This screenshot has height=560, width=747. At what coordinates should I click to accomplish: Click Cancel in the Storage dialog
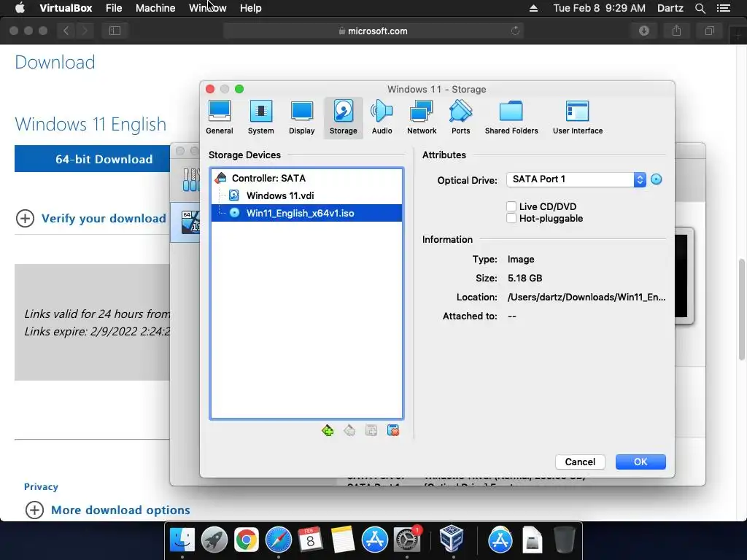pyautogui.click(x=580, y=462)
